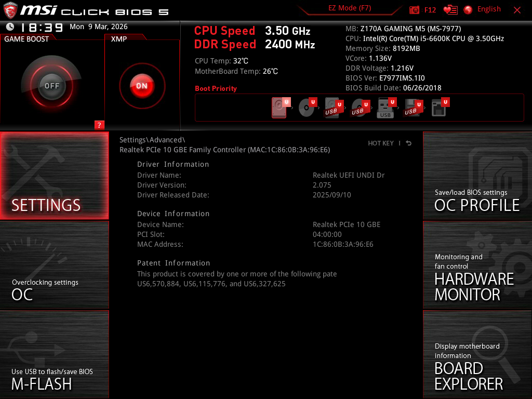Click the XMP tab label
This screenshot has width=532, height=399.
pyautogui.click(x=119, y=39)
